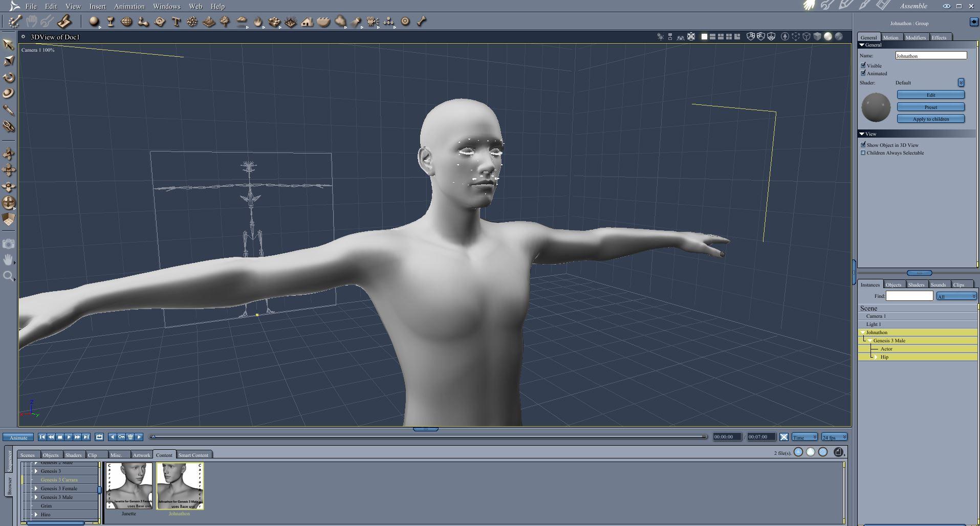980x526 pixels.
Task: Insert a camera using the camera icon
Action: tap(373, 21)
